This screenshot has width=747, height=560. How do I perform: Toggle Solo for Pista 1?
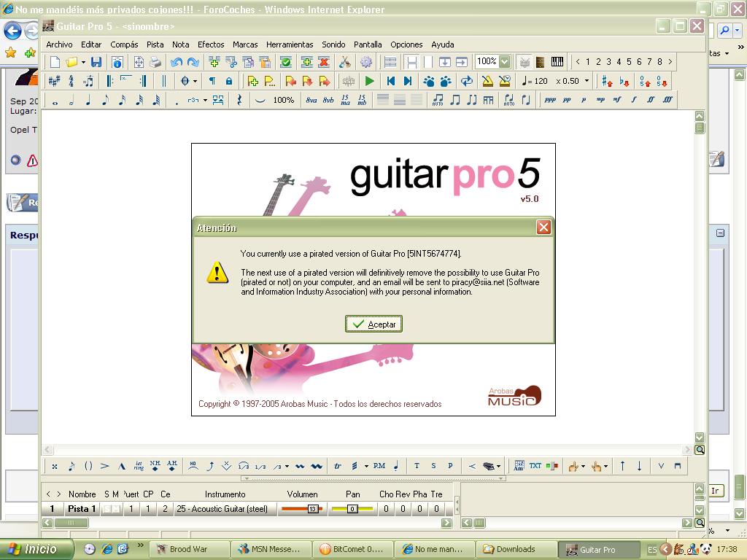click(x=107, y=509)
